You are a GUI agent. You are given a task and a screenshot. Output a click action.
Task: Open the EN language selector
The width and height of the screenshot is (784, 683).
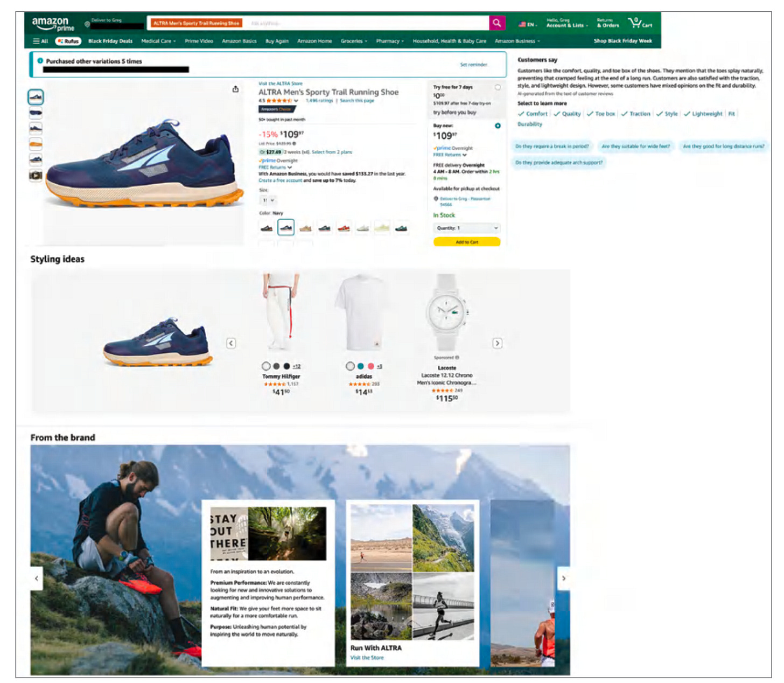[527, 24]
